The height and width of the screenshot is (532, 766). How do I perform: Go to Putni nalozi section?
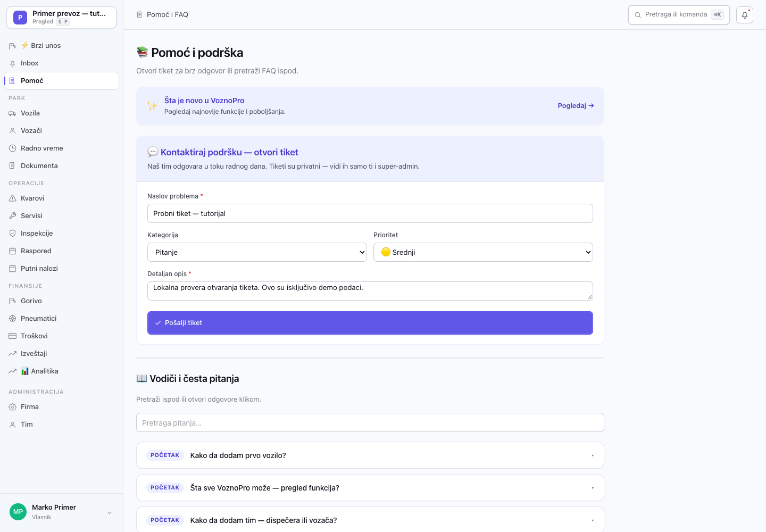62,269
